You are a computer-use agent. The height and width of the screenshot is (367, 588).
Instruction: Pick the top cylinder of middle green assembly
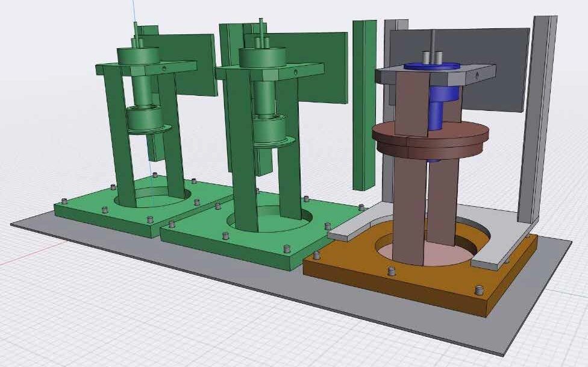click(261, 57)
